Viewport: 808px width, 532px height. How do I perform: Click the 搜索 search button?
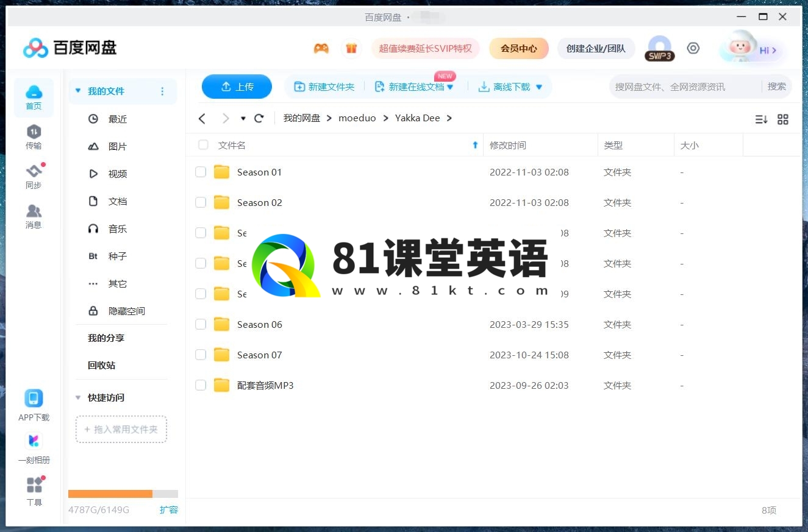777,87
